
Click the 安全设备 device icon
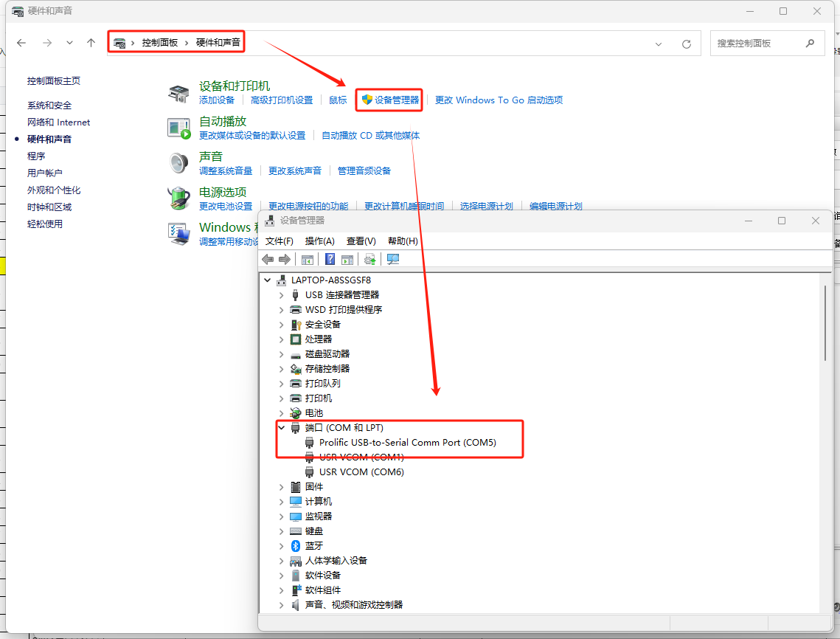click(x=296, y=325)
